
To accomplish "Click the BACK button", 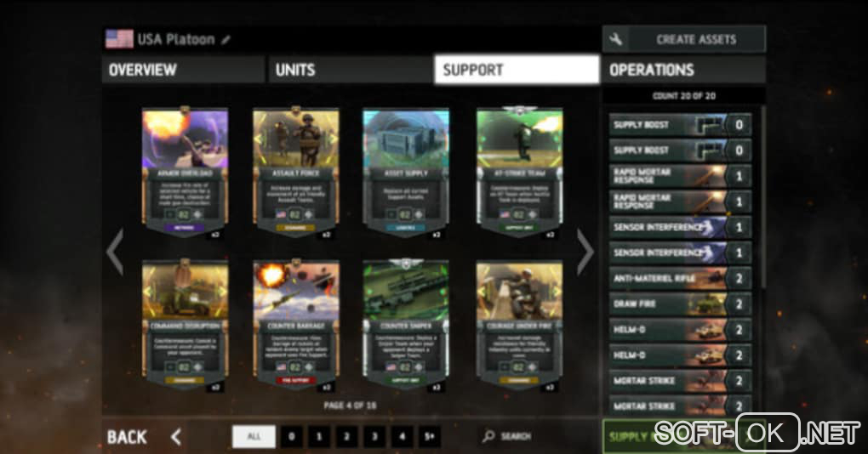I will [127, 437].
